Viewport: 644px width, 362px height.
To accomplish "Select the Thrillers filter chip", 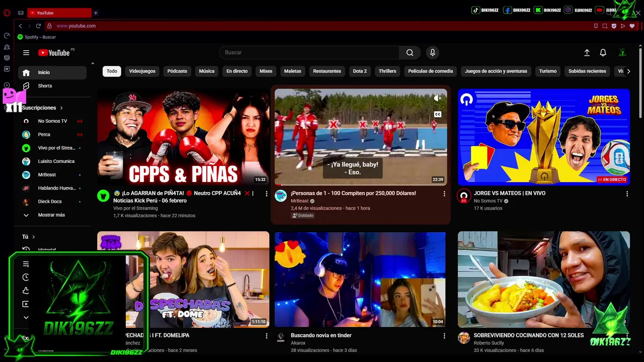I will [x=387, y=71].
